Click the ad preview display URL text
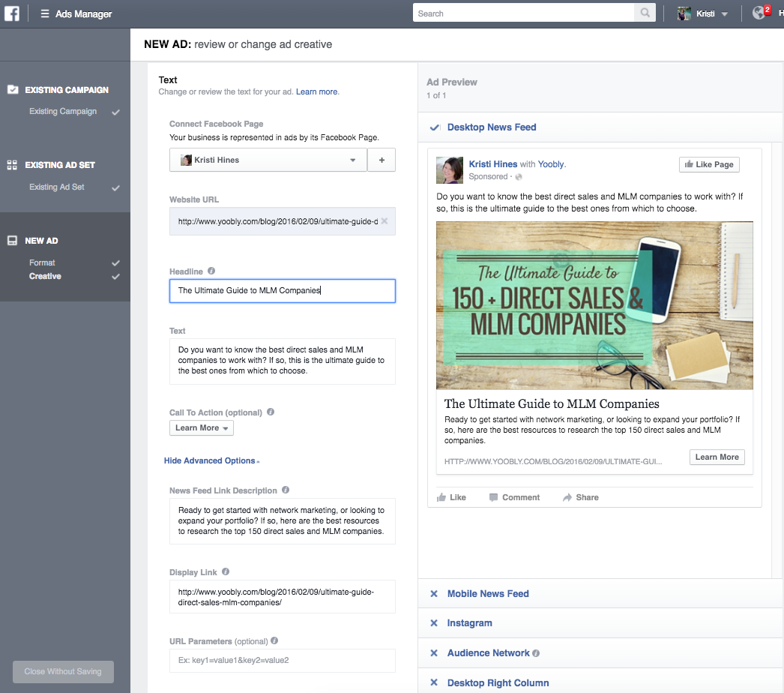This screenshot has height=693, width=784. pos(553,461)
